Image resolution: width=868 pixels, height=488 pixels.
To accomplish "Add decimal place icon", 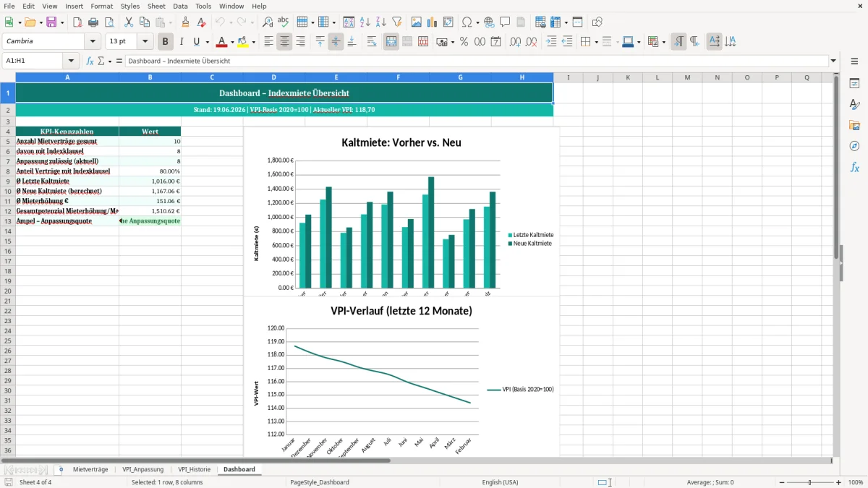I will [516, 42].
